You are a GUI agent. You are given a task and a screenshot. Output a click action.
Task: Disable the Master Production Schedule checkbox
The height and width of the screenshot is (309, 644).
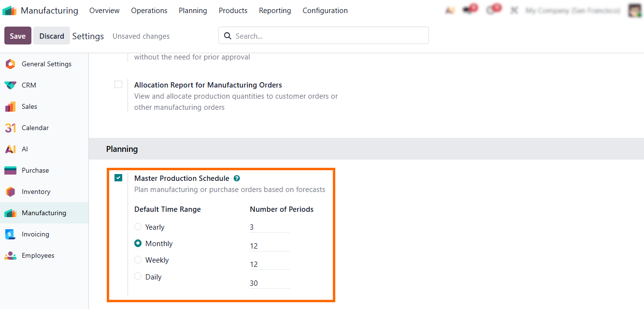point(118,177)
